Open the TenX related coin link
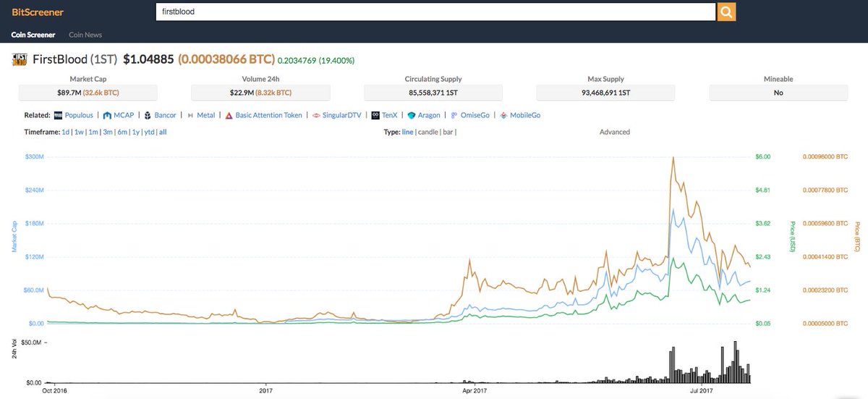 (389, 115)
